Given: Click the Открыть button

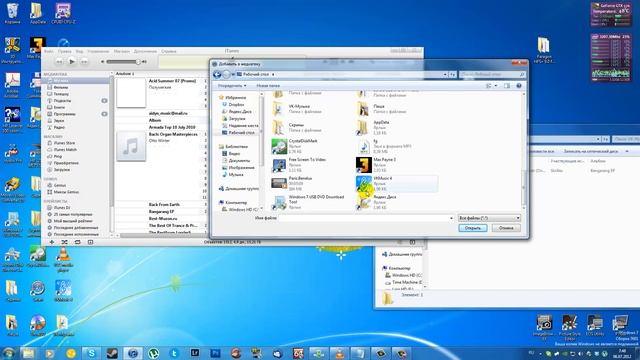Looking at the screenshot, I should pyautogui.click(x=473, y=228).
